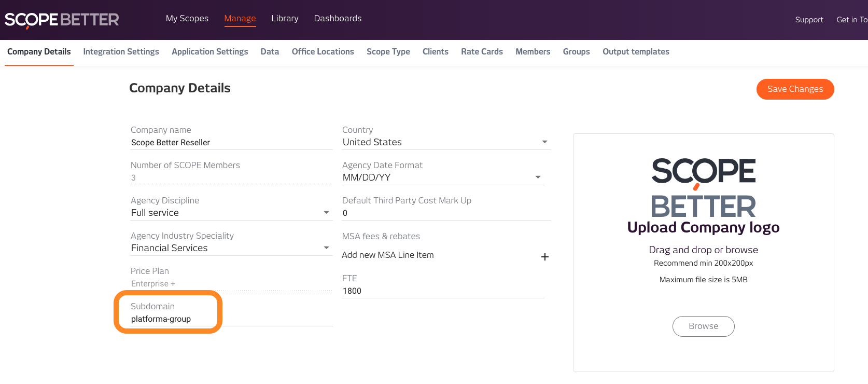Screen dimensions: 868x384
Task: Click the ScopeBetter logo in header
Action: (62, 20)
